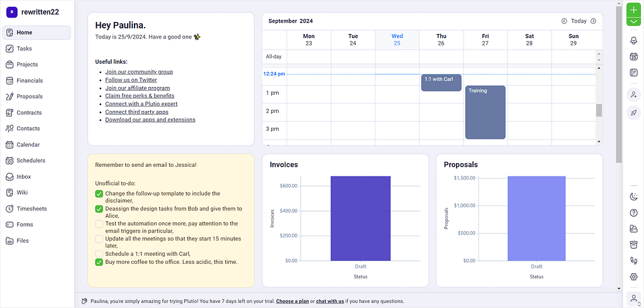
Task: Click the page's main vertical scrollbar
Action: [619, 84]
